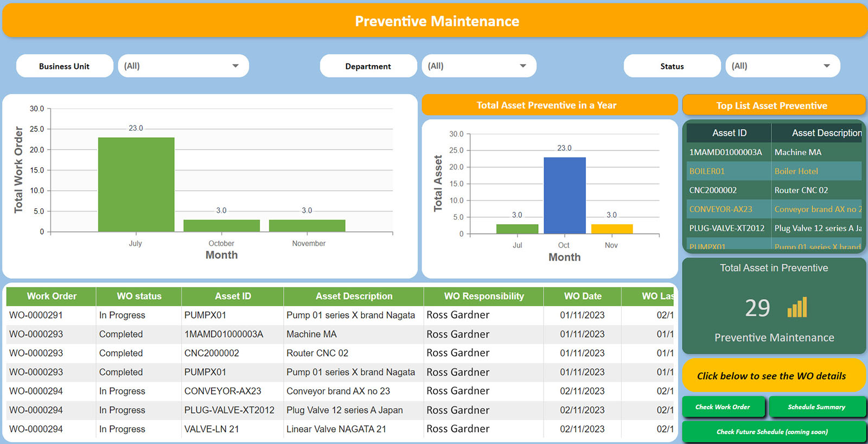Screen dimensions: 868x444
Task: Click the bar chart icon beside 29
Action: click(x=797, y=308)
